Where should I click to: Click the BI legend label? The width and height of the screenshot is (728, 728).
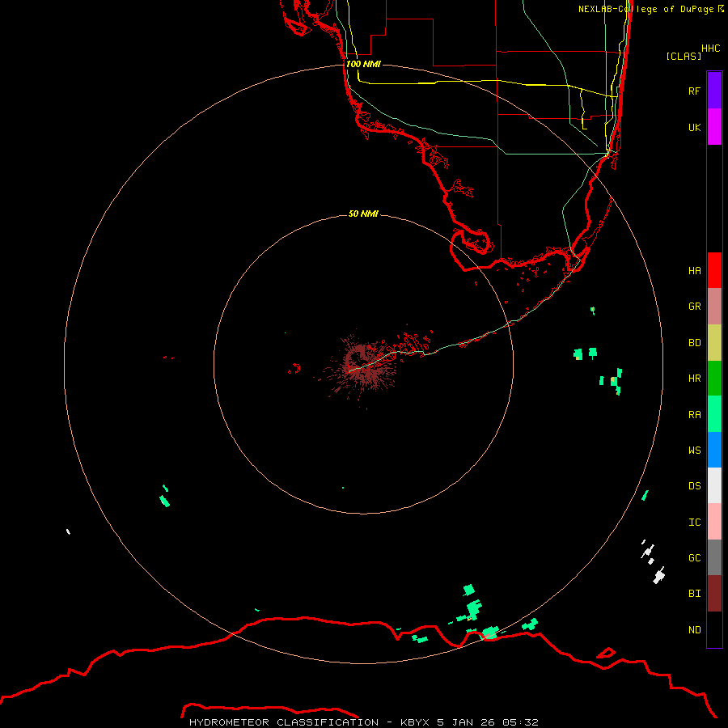[694, 594]
